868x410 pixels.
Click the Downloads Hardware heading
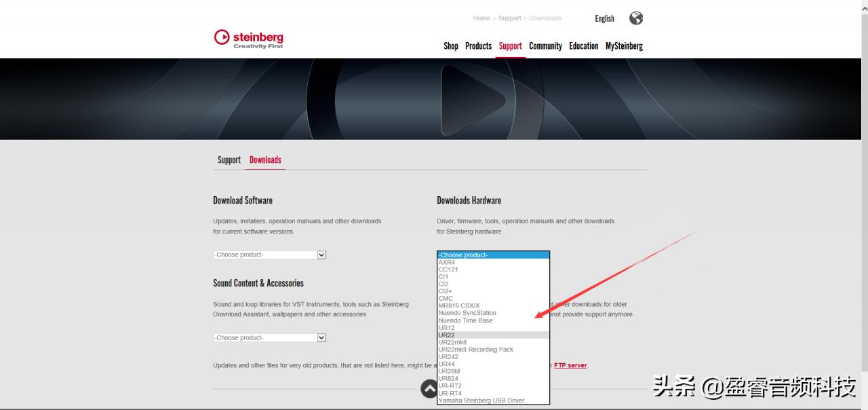(469, 200)
